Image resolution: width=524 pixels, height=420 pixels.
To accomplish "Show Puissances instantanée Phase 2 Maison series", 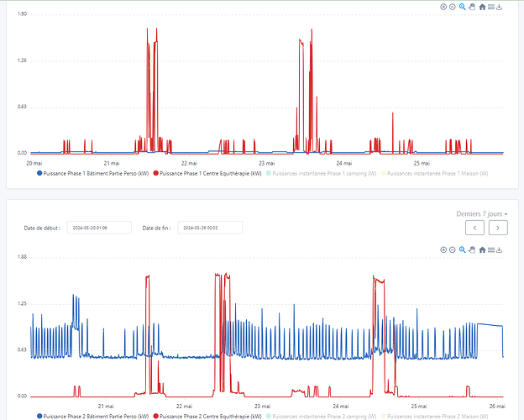I will click(x=443, y=416).
